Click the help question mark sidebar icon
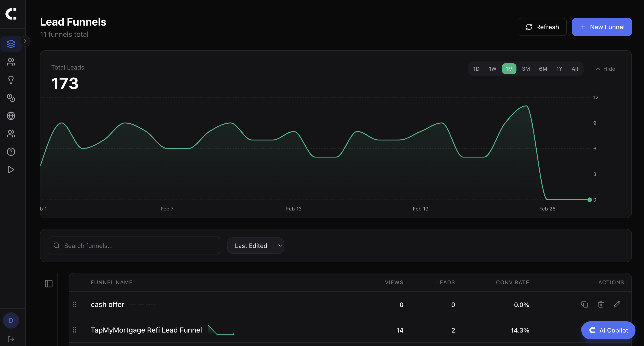This screenshot has width=644, height=346. pyautogui.click(x=11, y=152)
